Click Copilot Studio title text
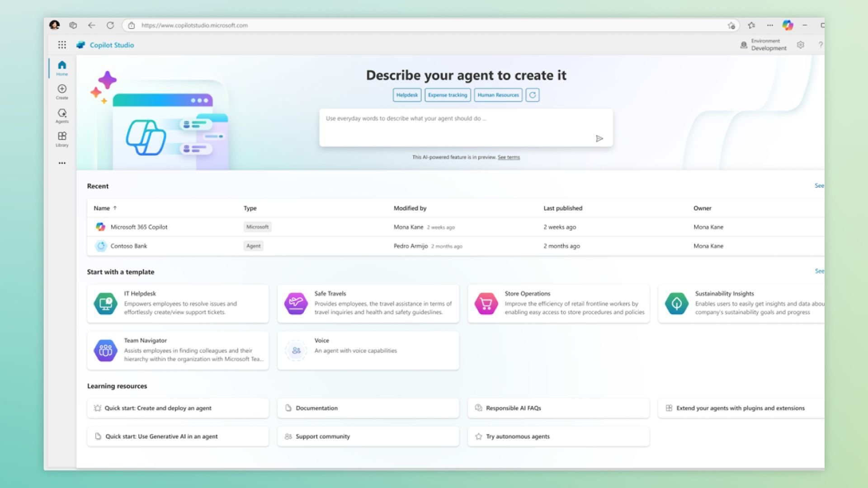 coord(112,45)
